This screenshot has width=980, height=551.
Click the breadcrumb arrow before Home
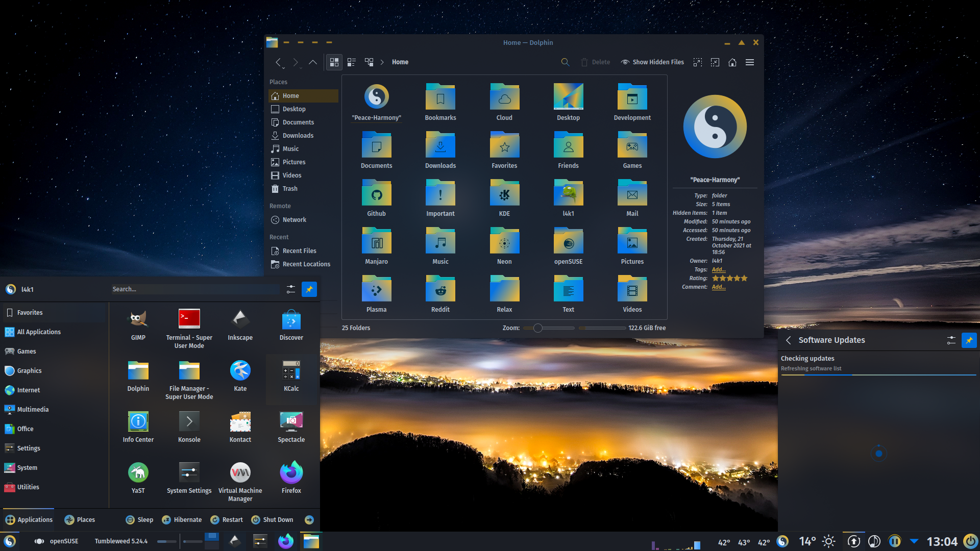pos(382,62)
